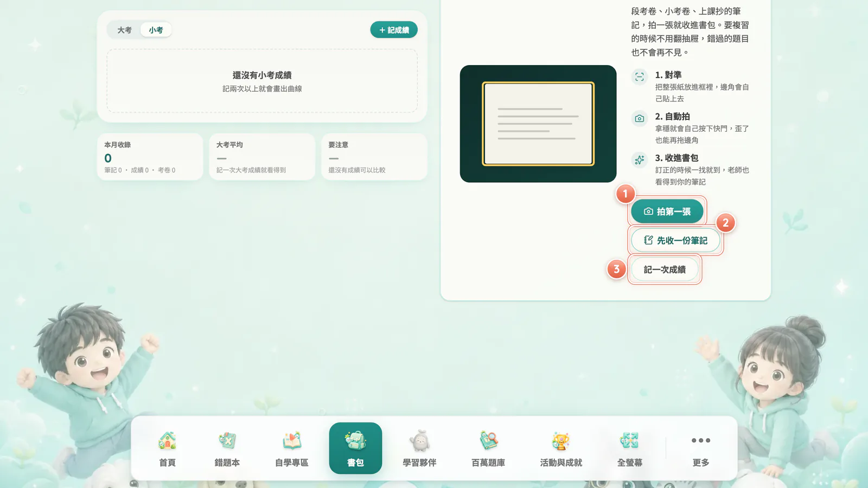Screen dimensions: 868x488
Task: Click the ＋記成績 button
Action: 394,30
